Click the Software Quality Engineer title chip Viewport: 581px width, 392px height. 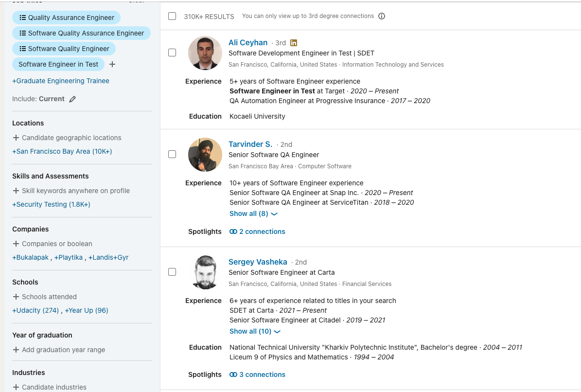[x=64, y=49]
